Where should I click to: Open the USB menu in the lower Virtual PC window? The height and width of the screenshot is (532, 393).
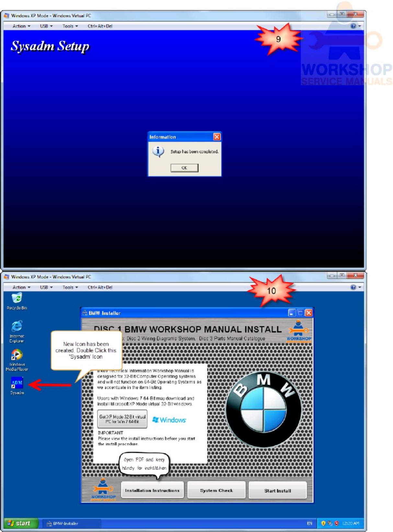click(46, 287)
